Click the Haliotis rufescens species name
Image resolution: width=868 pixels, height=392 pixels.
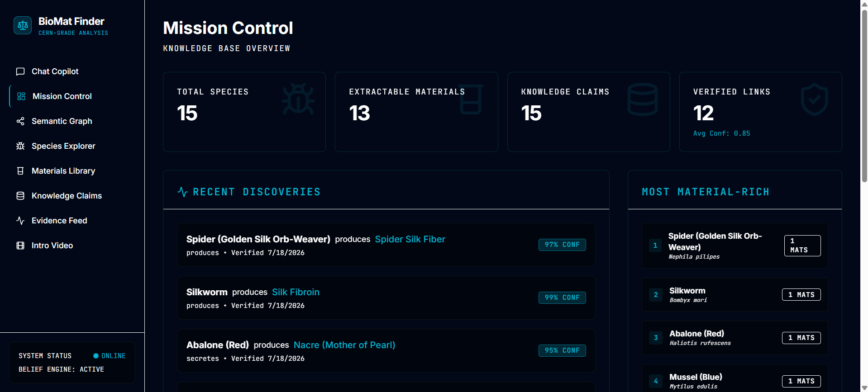click(x=700, y=343)
